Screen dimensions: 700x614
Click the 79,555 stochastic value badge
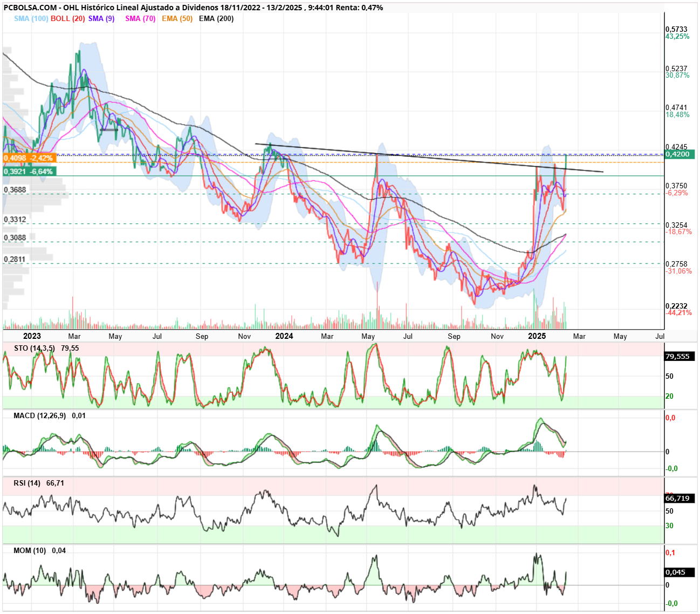pyautogui.click(x=680, y=357)
